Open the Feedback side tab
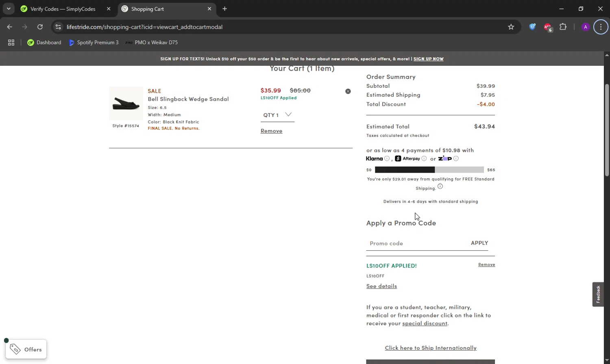 pos(598,294)
